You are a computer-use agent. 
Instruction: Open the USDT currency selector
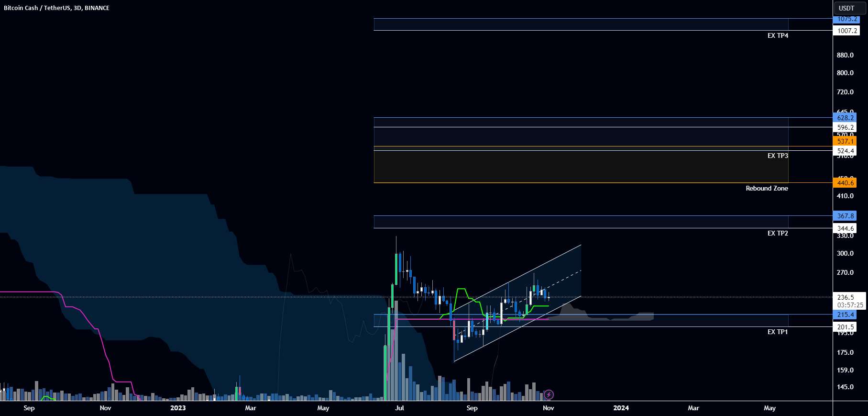point(850,8)
